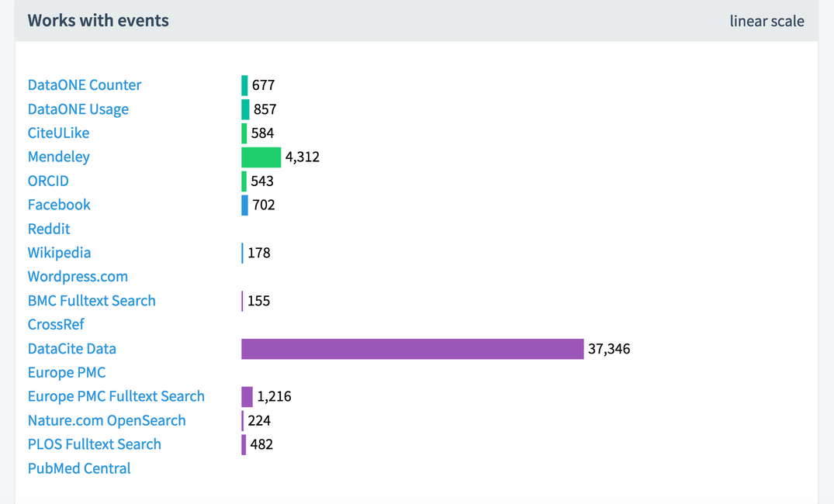The height and width of the screenshot is (504, 834).
Task: Open the Reddit source page
Action: [x=49, y=229]
